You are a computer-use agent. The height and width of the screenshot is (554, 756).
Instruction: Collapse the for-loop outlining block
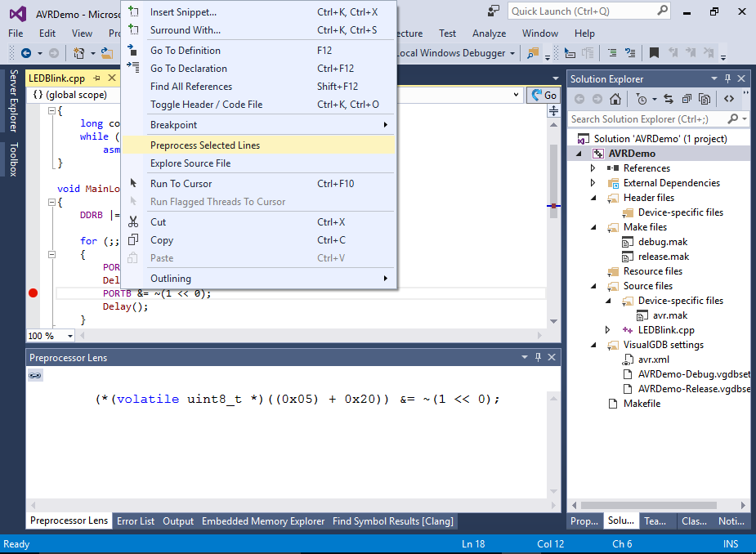[x=51, y=254]
